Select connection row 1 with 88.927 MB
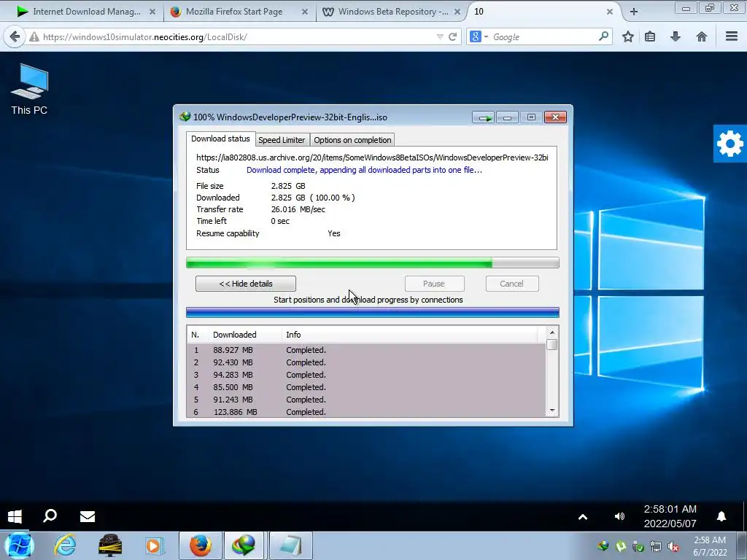The width and height of the screenshot is (747, 560). coord(366,350)
